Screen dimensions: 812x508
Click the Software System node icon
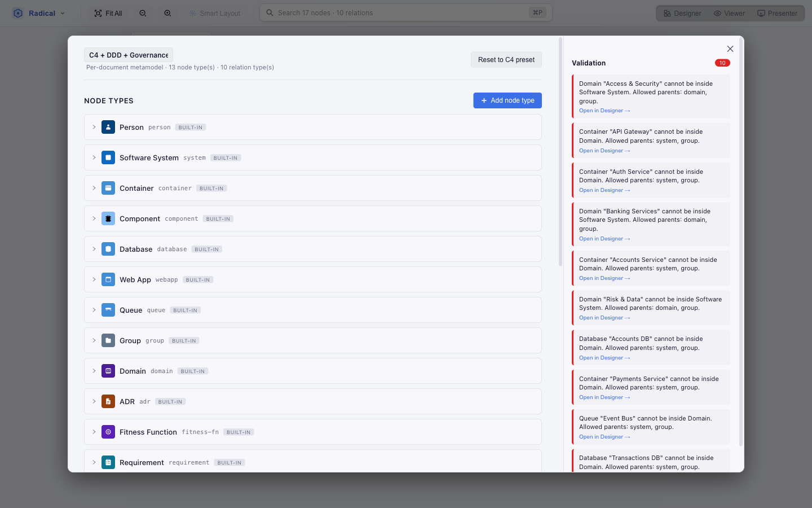(x=108, y=157)
